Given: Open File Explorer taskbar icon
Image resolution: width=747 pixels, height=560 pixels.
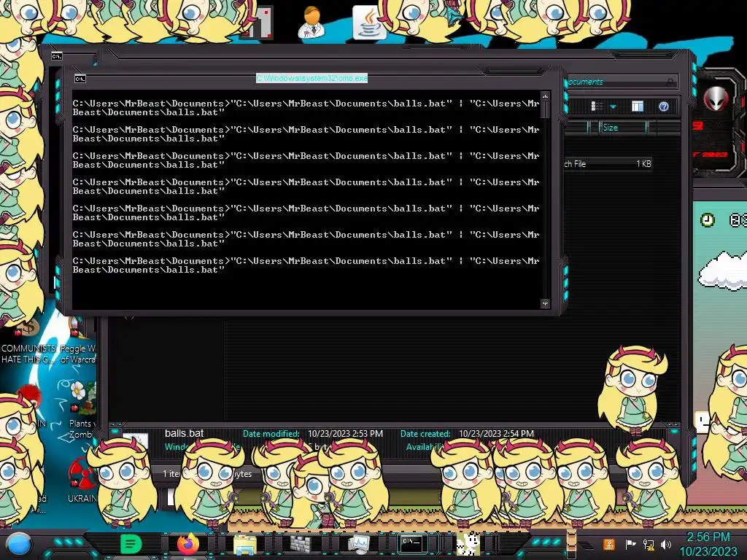Looking at the screenshot, I should (x=245, y=544).
